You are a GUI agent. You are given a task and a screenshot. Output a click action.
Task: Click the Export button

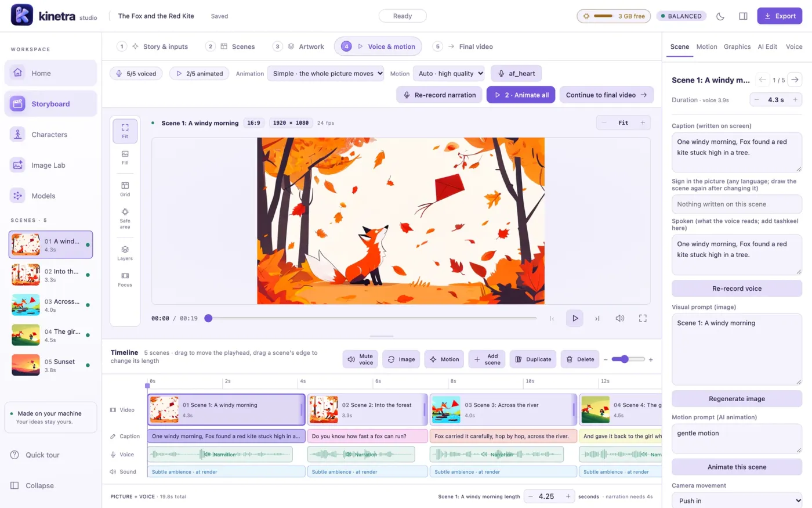(x=780, y=16)
